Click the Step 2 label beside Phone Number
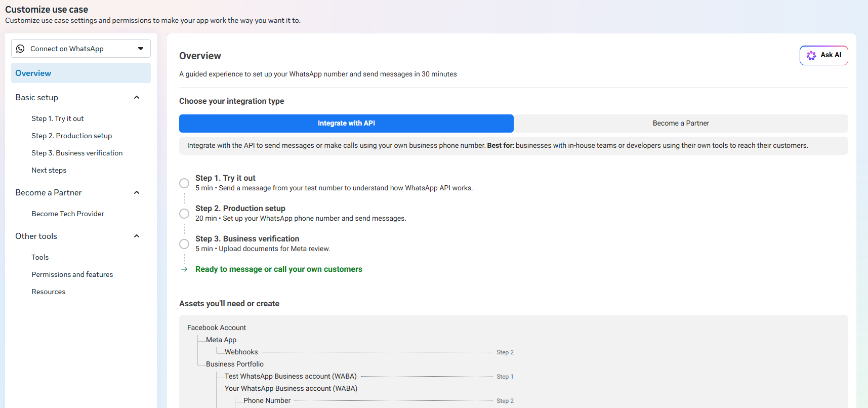Viewport: 868px width, 408px height. [505, 401]
